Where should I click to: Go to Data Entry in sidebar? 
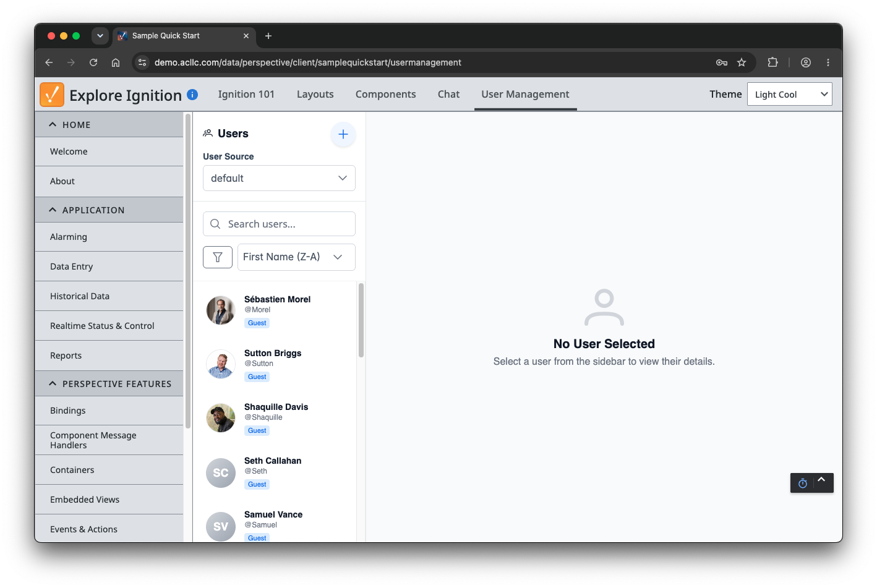point(109,267)
